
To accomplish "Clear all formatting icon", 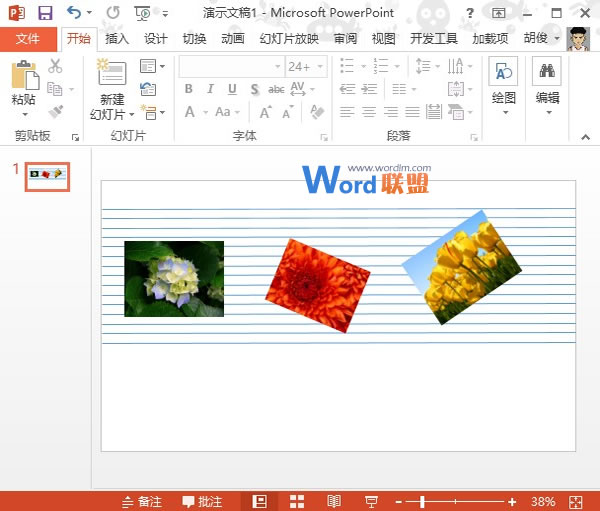I will 317,112.
